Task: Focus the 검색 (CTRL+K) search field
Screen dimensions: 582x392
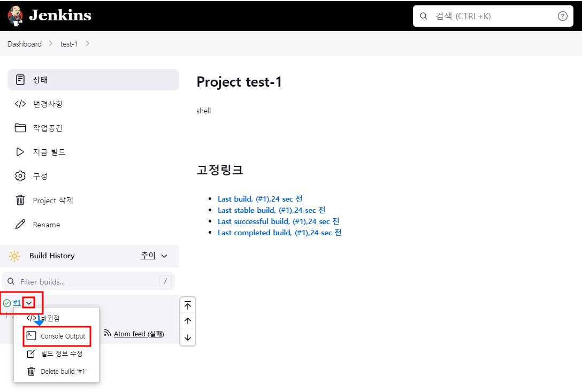Action: [x=493, y=16]
